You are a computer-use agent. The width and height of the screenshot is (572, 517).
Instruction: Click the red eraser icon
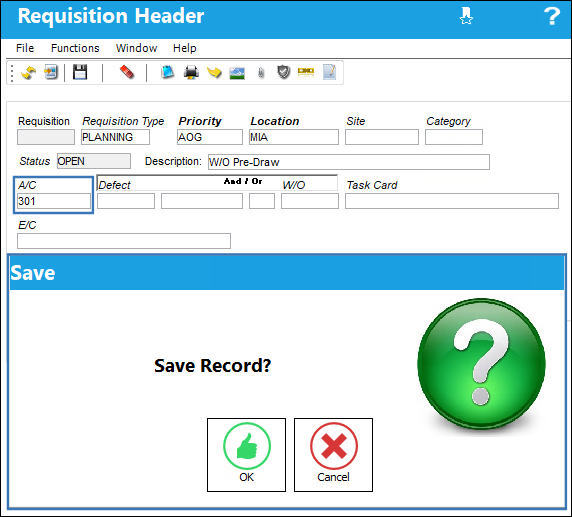127,72
